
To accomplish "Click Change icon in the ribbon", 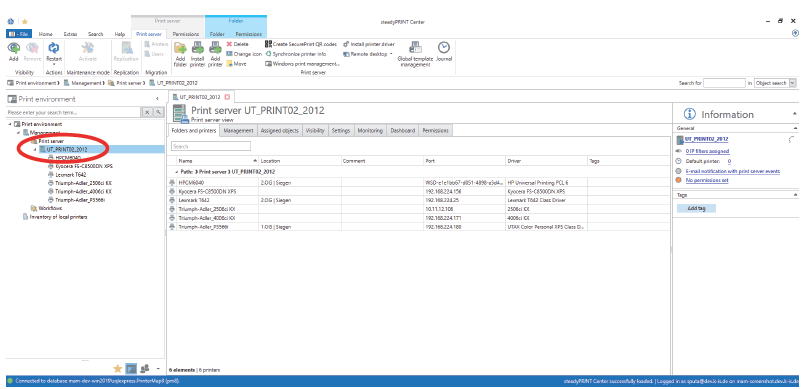I will [244, 54].
